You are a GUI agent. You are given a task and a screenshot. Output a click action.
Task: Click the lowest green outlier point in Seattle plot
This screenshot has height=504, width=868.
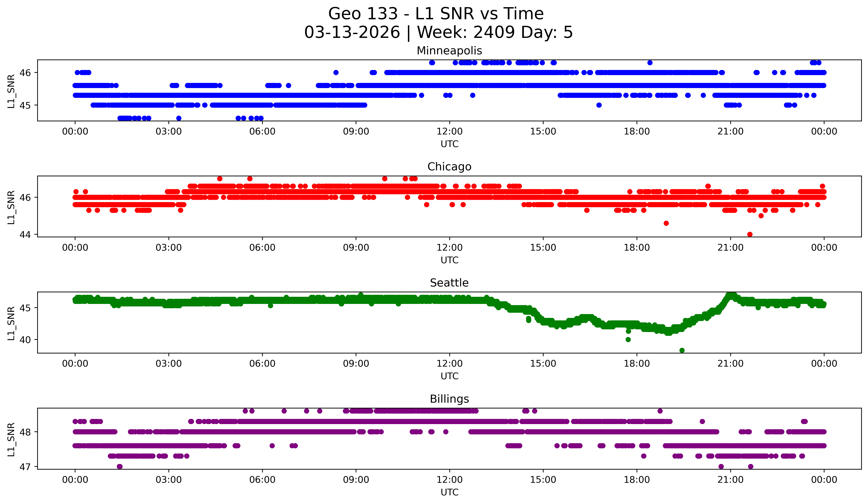click(x=682, y=350)
